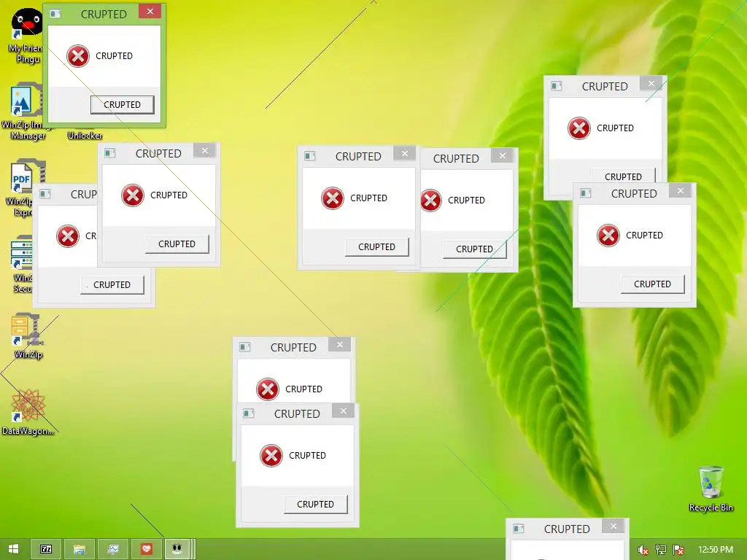Click the red error icon in green-bordered dialog
This screenshot has height=560, width=747.
click(x=77, y=55)
